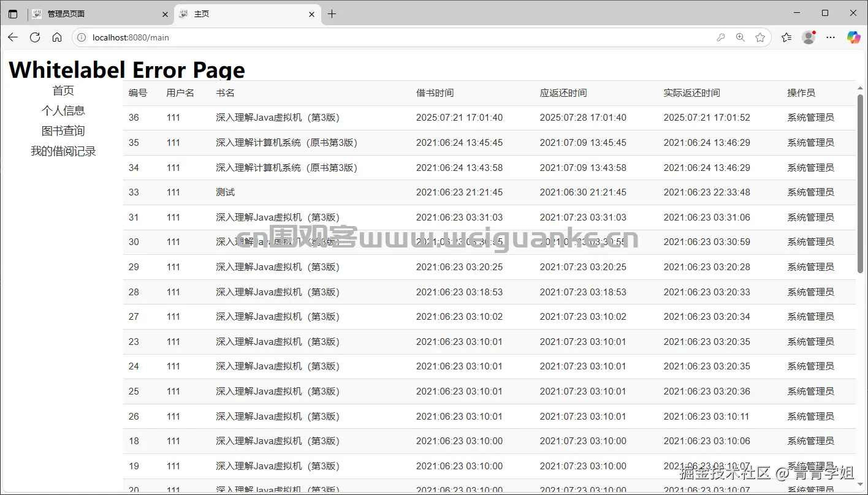Click the 操作员 column header
This screenshot has width=868, height=495.
801,93
